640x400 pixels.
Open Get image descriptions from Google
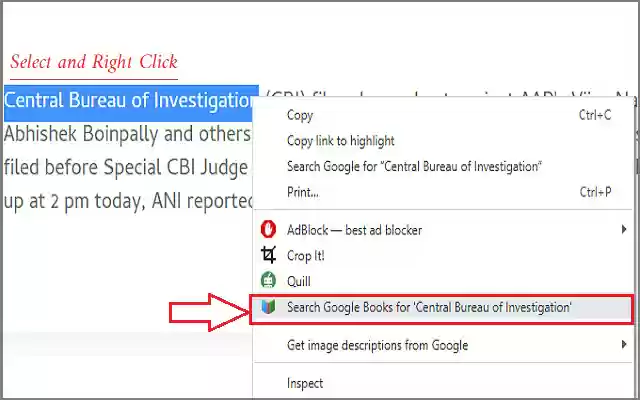(444, 345)
